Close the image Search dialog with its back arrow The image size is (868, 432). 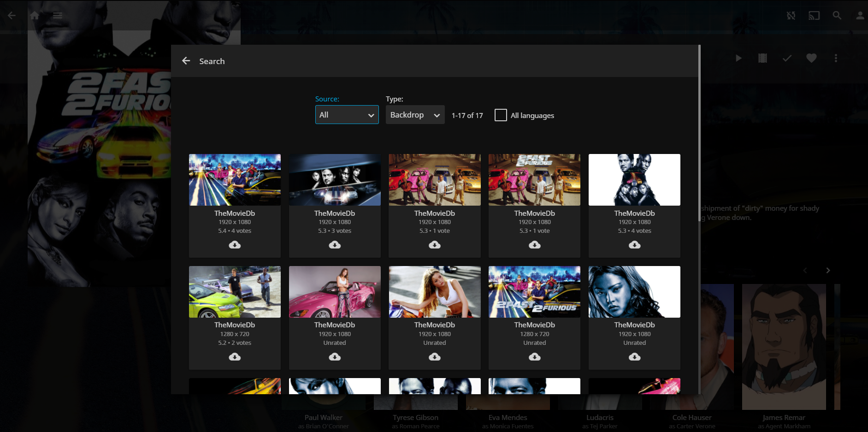click(186, 61)
